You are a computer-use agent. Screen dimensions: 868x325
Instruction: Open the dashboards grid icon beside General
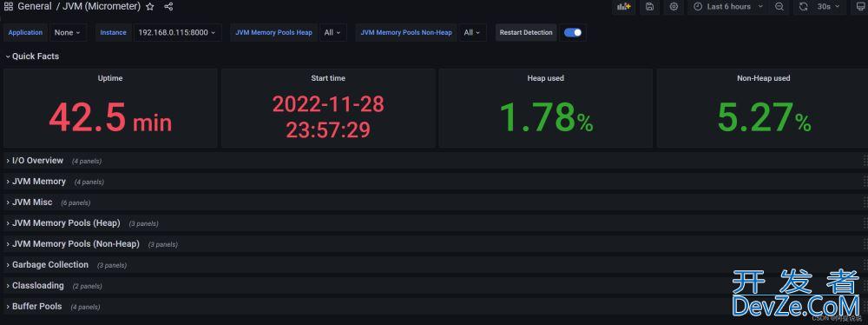tap(9, 7)
